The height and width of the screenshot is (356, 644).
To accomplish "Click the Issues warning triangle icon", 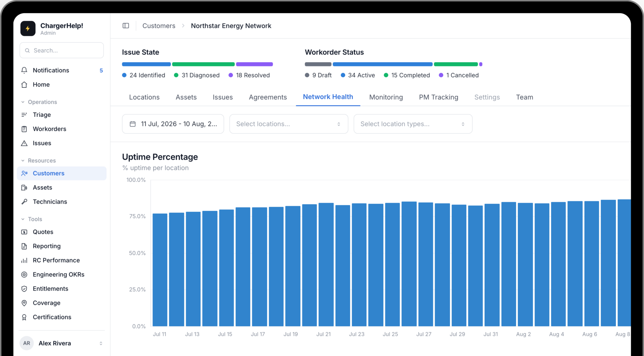I will [24, 143].
